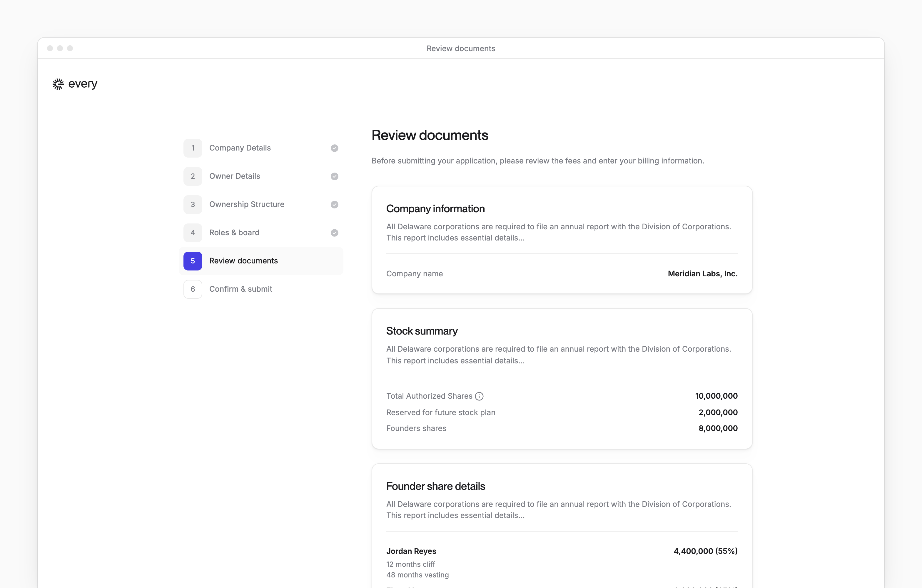This screenshot has height=588, width=922.
Task: Click the Reserved for future stock plan label
Action: pyautogui.click(x=441, y=413)
